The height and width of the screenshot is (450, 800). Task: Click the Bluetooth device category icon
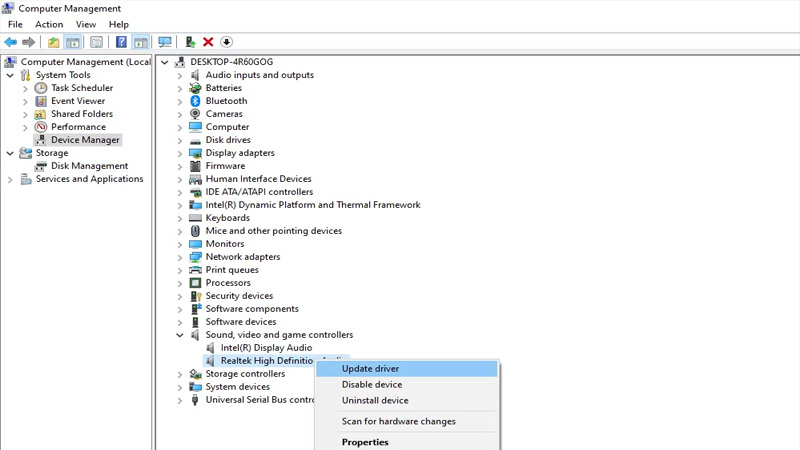(x=195, y=101)
